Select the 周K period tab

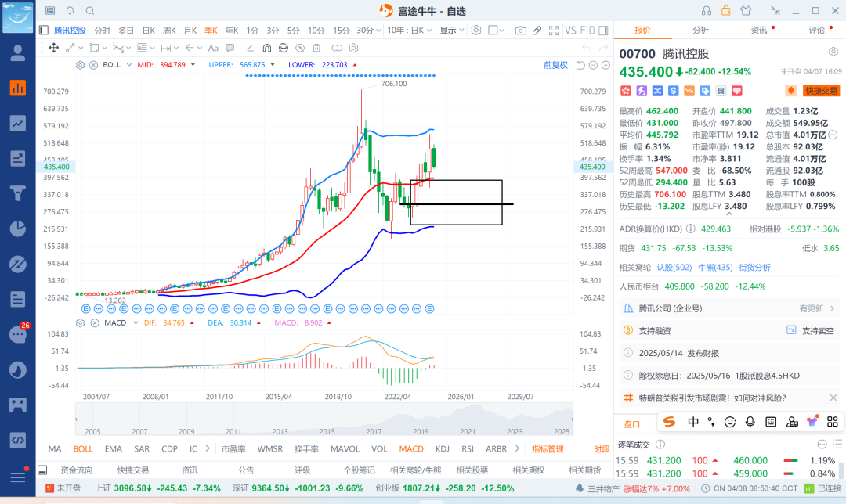point(169,31)
